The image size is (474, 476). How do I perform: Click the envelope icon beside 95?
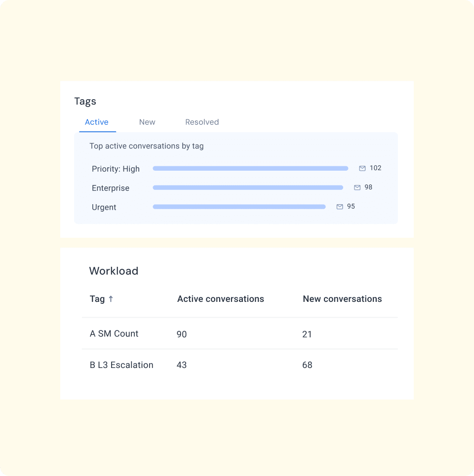[x=340, y=207]
